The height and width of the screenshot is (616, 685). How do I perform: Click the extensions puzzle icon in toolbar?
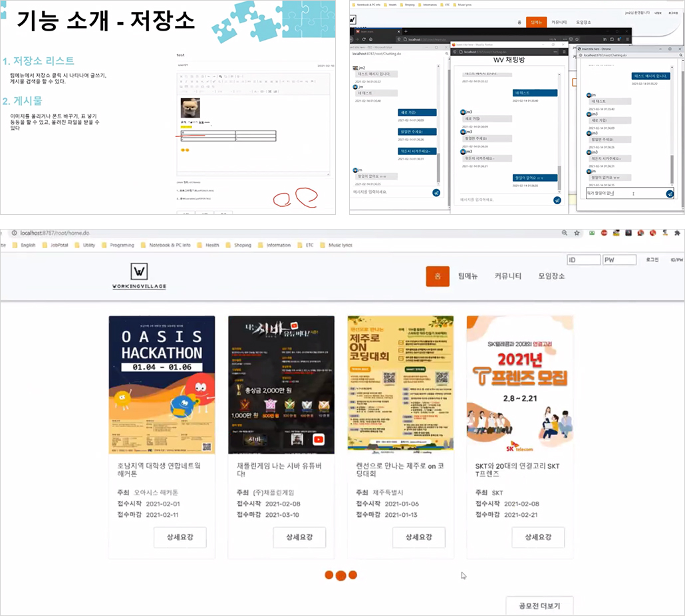pos(677,233)
